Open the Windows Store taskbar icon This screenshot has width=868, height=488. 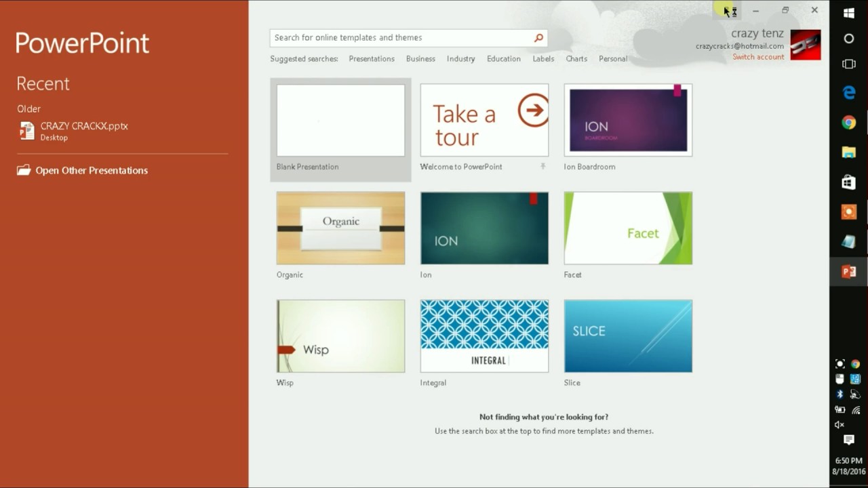click(848, 182)
